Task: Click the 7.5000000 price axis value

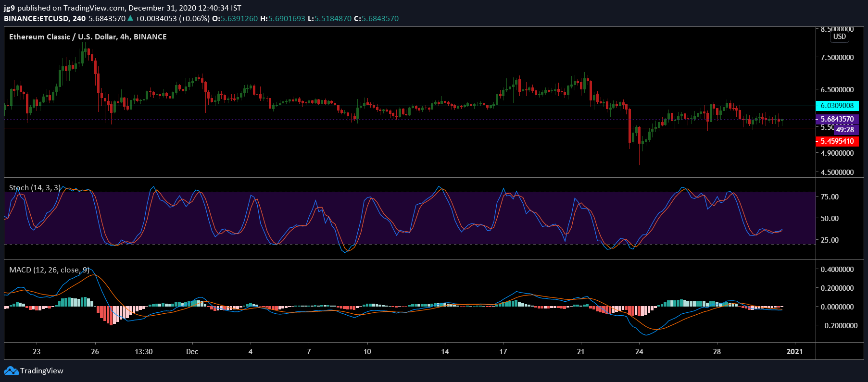Action: [837, 58]
